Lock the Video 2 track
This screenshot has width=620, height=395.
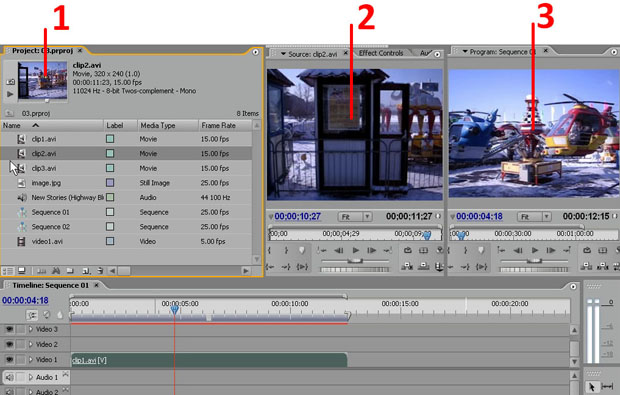coord(21,344)
